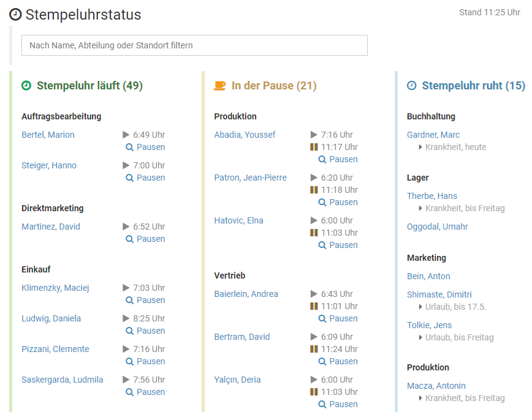The width and height of the screenshot is (532, 420).
Task: Focus the name, department or location filter field
Action: [194, 45]
